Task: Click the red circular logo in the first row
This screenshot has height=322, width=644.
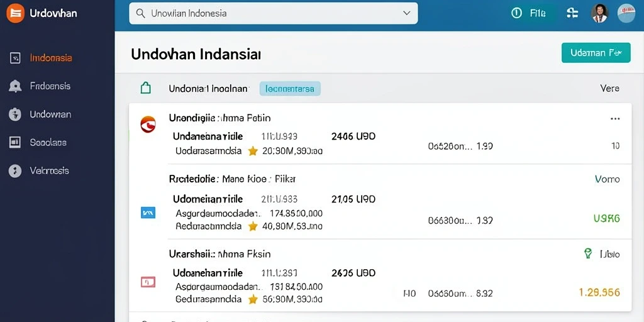Action: tap(148, 124)
